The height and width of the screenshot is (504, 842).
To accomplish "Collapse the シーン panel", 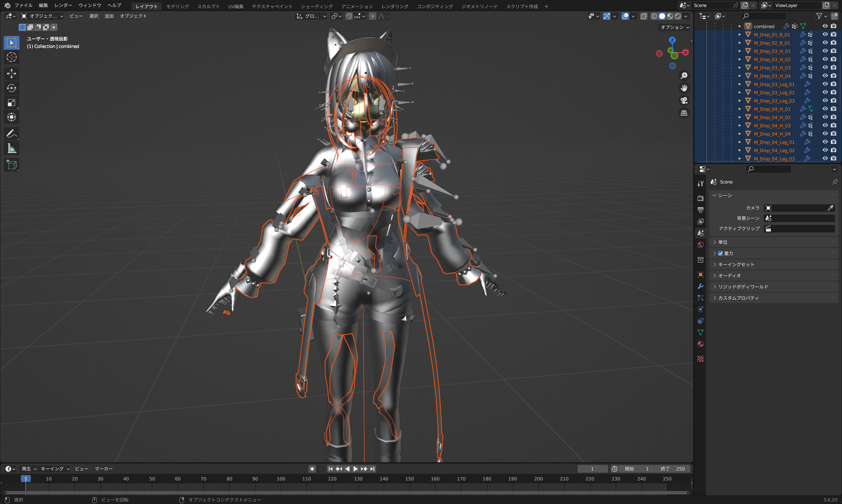I will pos(773,196).
